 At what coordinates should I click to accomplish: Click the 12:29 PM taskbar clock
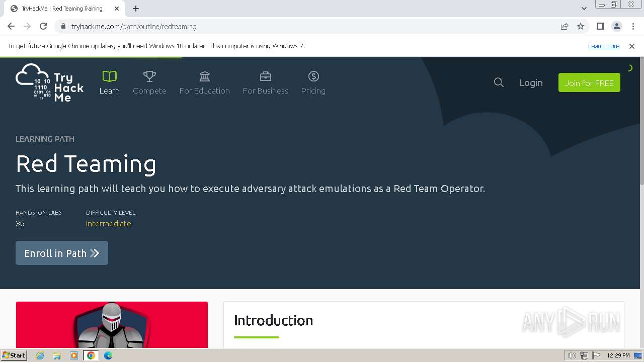(x=618, y=355)
